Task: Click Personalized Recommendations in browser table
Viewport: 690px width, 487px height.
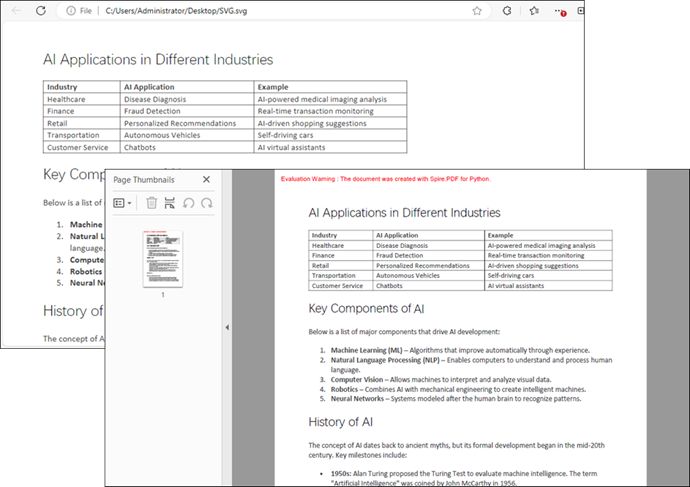Action: 187,123
